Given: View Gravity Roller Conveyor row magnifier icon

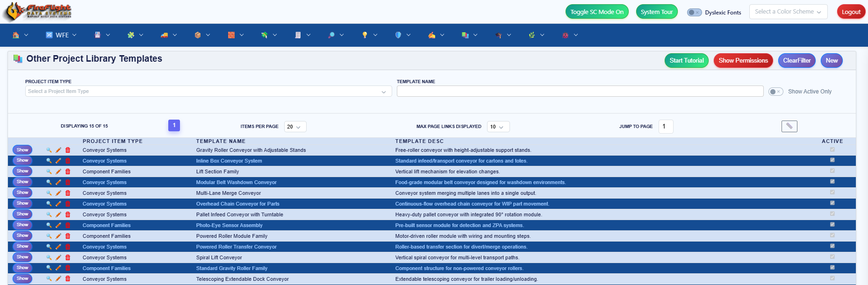Looking at the screenshot, I should pyautogui.click(x=49, y=150).
